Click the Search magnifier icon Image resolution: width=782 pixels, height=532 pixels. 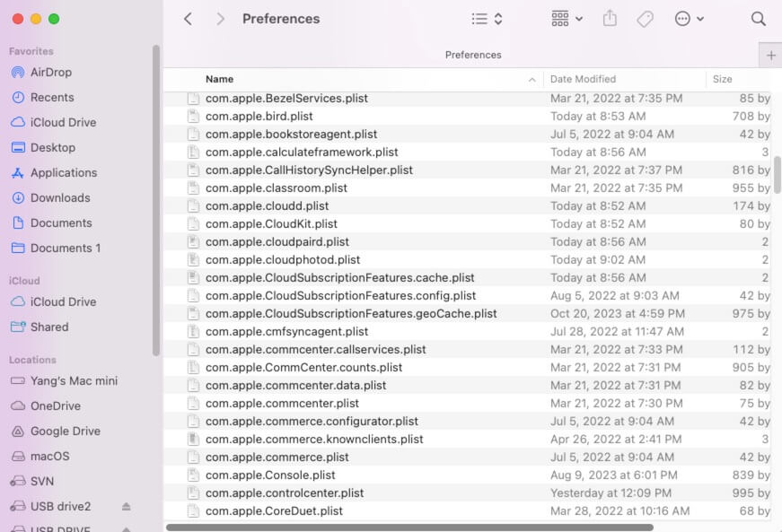(758, 19)
